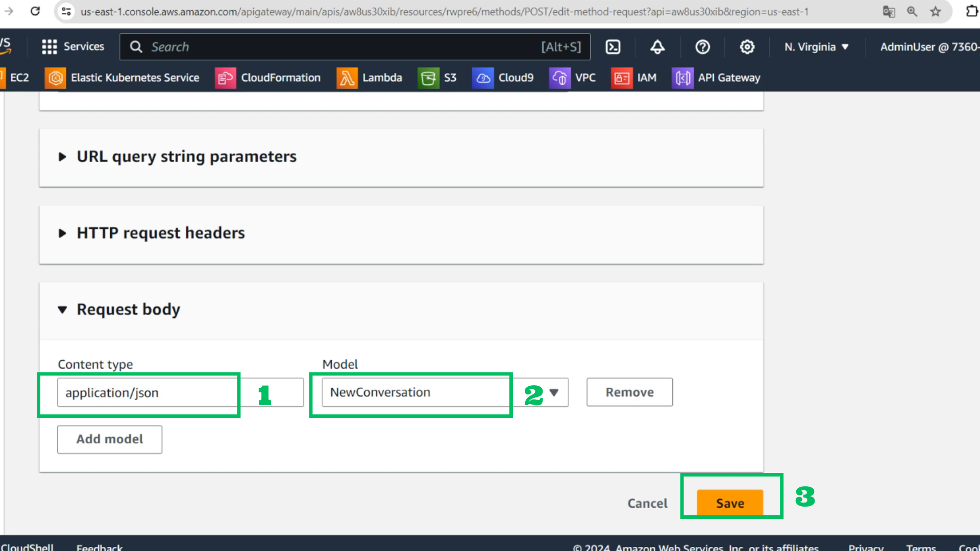Screen dimensions: 980x551
Task: Focus the Content type input field
Action: [180, 392]
